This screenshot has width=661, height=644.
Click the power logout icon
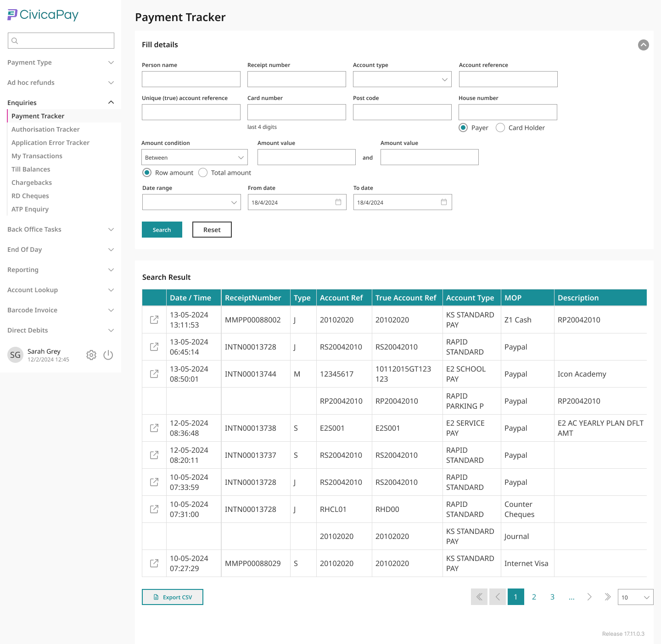(108, 355)
